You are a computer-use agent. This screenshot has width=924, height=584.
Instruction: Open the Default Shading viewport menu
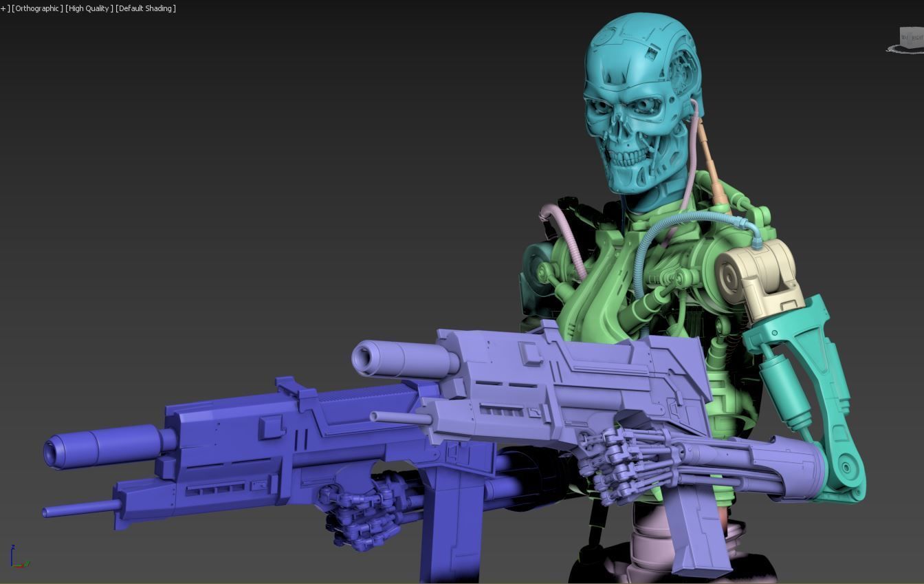pos(146,8)
